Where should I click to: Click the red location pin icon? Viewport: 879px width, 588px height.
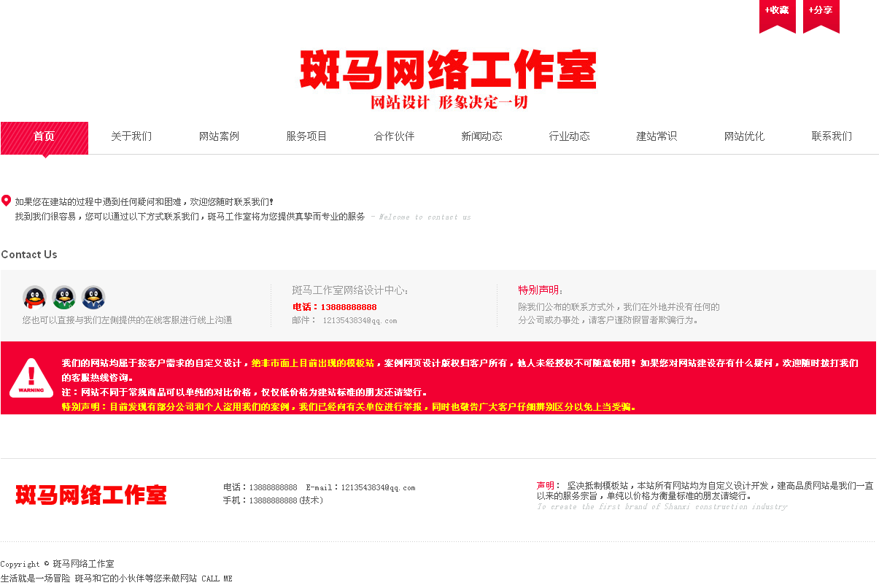6,201
